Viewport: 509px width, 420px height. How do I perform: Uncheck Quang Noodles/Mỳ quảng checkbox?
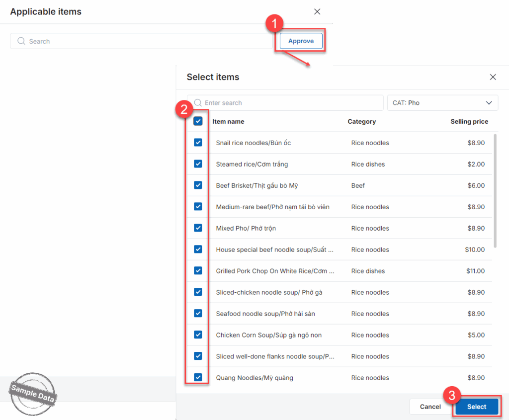pos(198,378)
